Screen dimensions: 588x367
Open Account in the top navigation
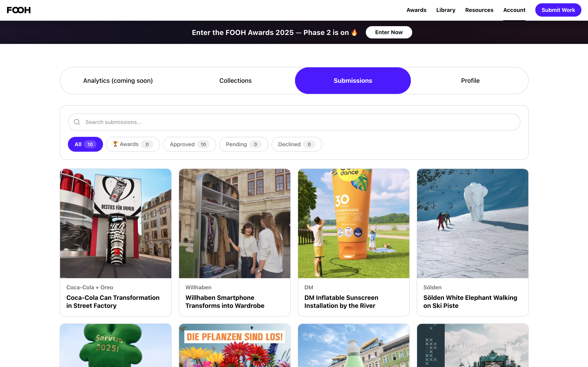[x=514, y=10]
